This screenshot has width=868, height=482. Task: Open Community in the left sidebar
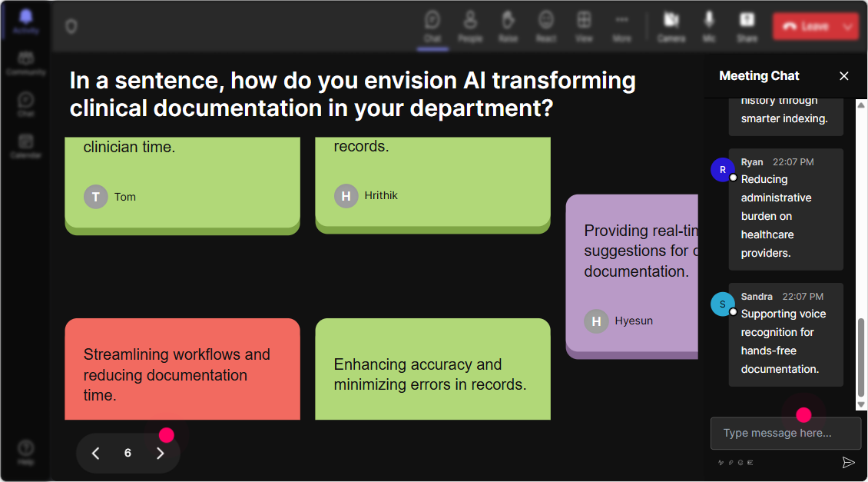(x=25, y=63)
